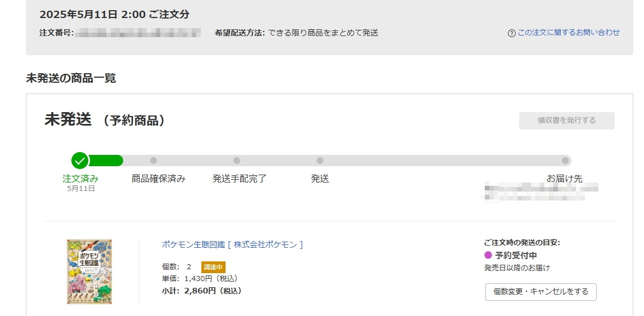Screen dimensions: 644x316
Task: Select the 発送手配完了 progress dot
Action: [x=237, y=161]
